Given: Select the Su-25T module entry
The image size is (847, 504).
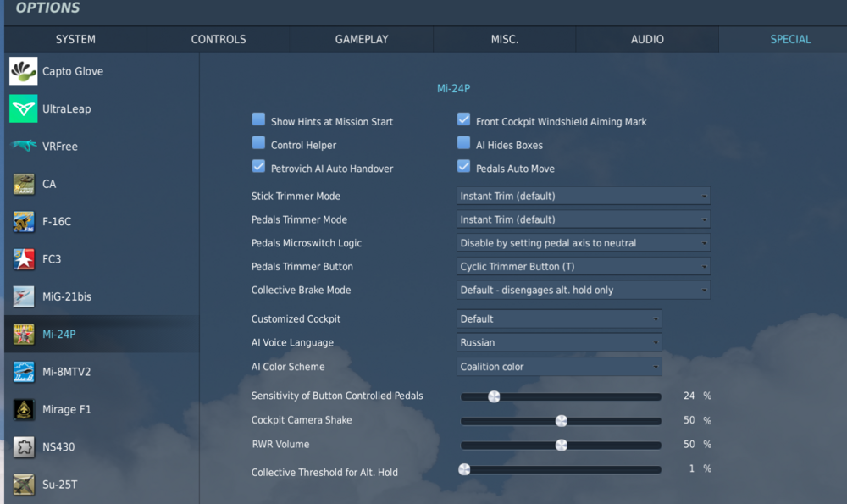Looking at the screenshot, I should [59, 485].
